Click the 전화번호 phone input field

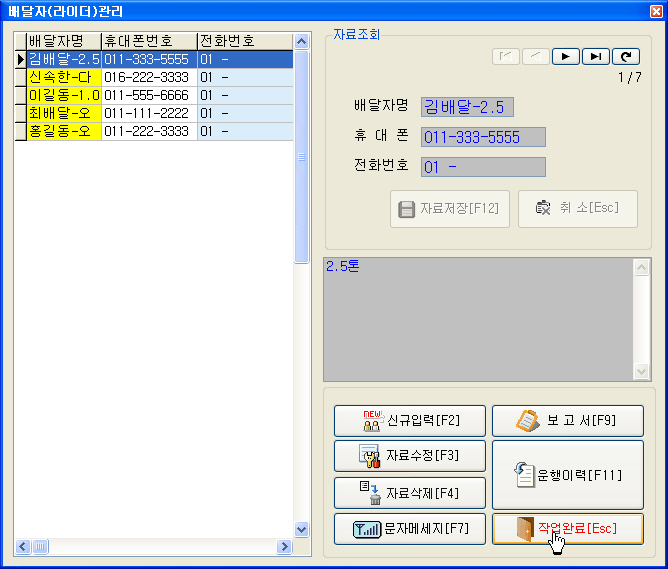pos(483,167)
